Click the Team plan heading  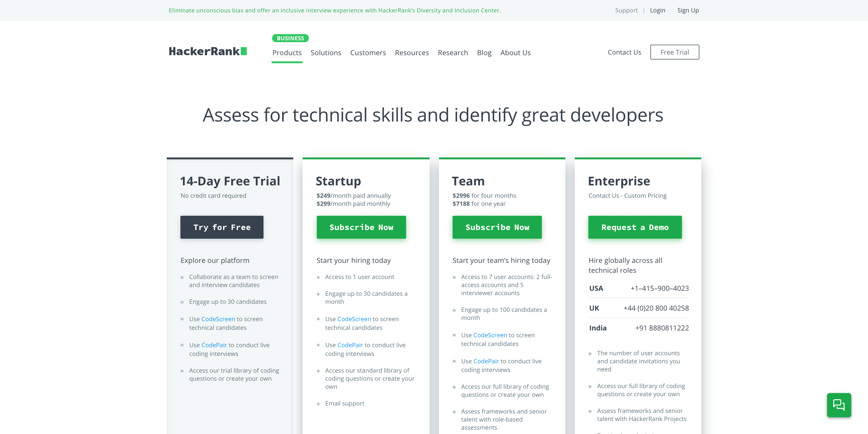(x=468, y=181)
